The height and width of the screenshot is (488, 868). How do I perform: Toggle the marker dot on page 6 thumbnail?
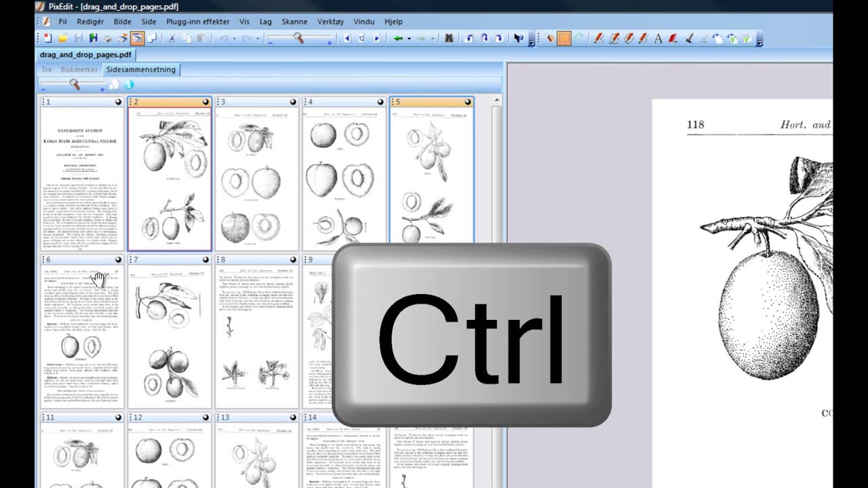pyautogui.click(x=118, y=260)
